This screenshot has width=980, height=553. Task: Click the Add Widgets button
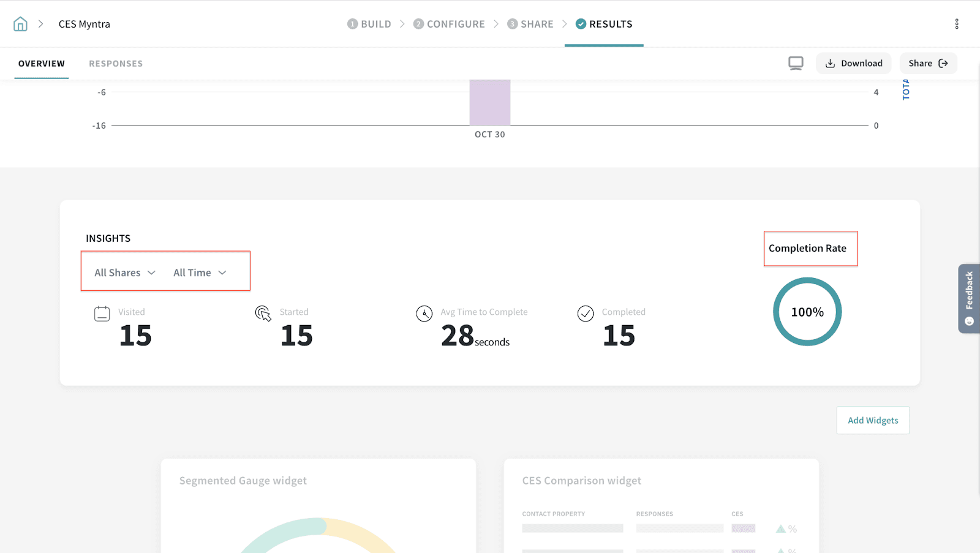click(x=873, y=420)
